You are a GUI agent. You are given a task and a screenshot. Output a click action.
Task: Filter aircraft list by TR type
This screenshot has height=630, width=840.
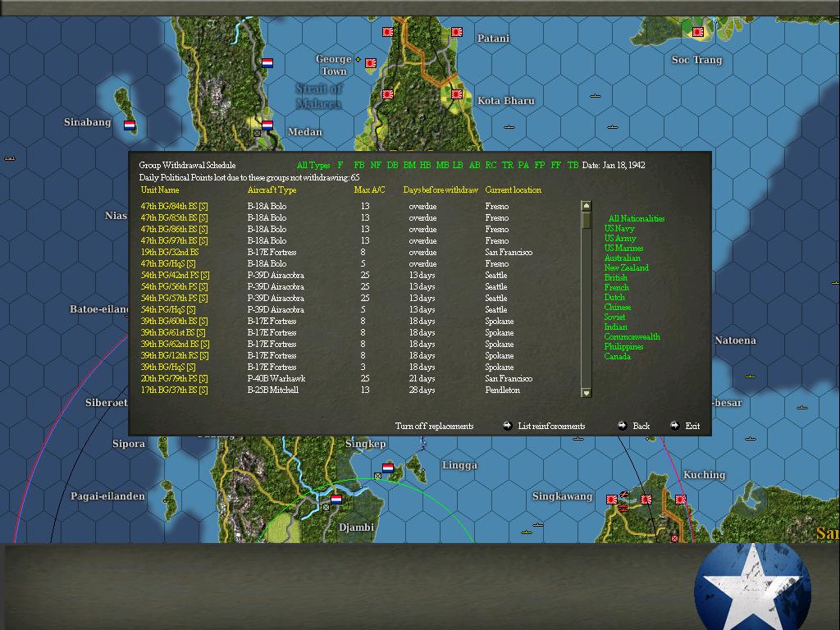tap(507, 165)
